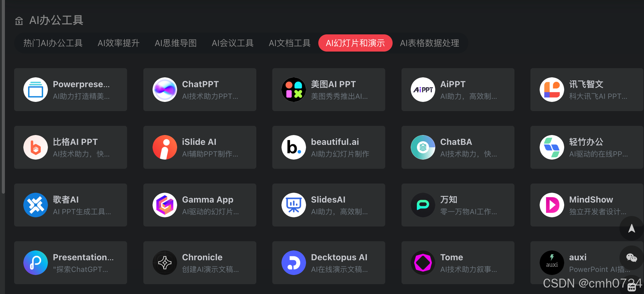
Task: Open the AI思维导图 tab
Action: point(176,43)
